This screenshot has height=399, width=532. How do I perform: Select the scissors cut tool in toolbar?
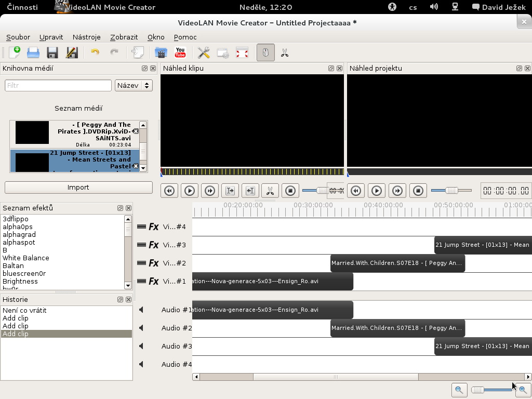pyautogui.click(x=285, y=52)
